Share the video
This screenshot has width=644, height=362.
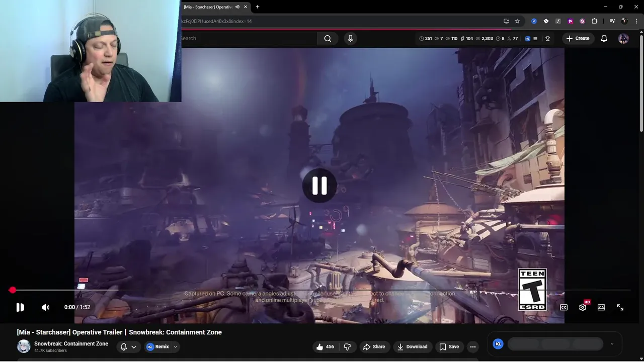pyautogui.click(x=374, y=347)
